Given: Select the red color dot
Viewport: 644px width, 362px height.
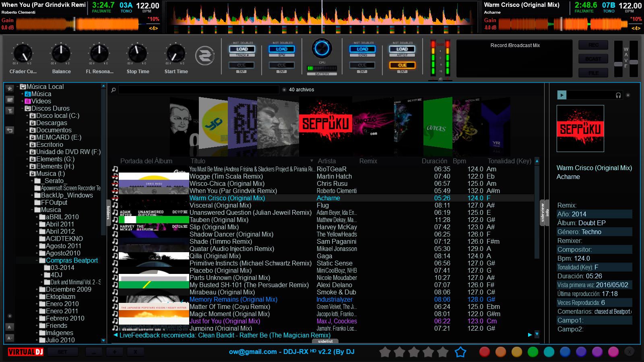Looking at the screenshot, I should tap(485, 352).
